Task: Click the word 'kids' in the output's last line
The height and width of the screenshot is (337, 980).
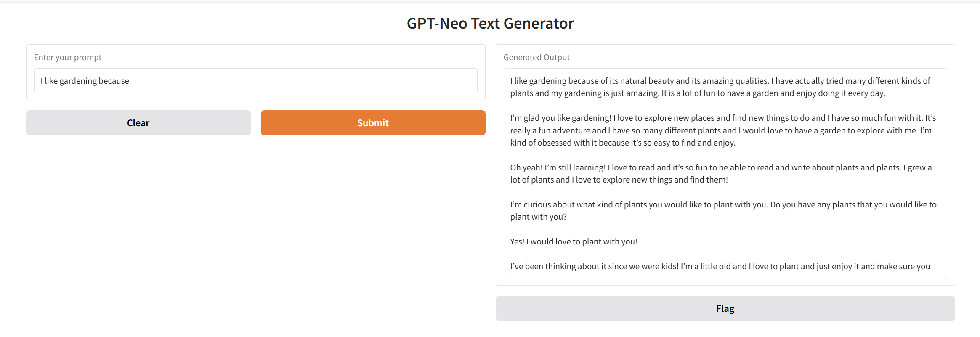Action: 668,266
